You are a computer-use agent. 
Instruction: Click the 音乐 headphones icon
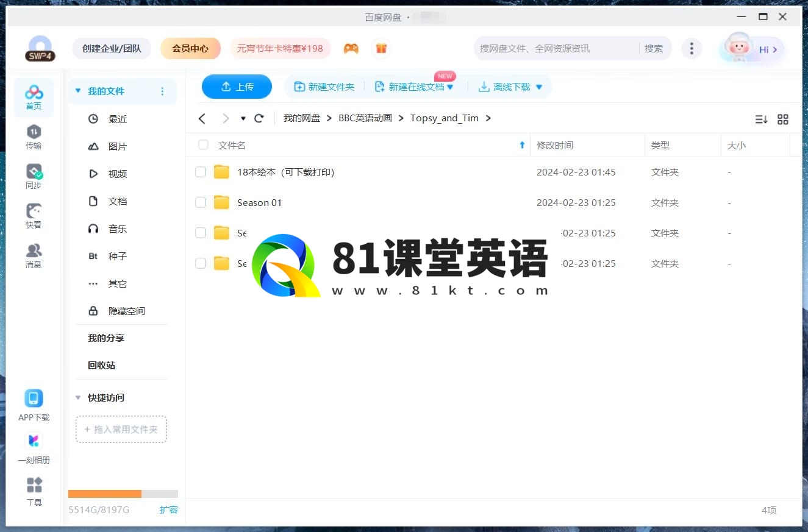pyautogui.click(x=93, y=229)
